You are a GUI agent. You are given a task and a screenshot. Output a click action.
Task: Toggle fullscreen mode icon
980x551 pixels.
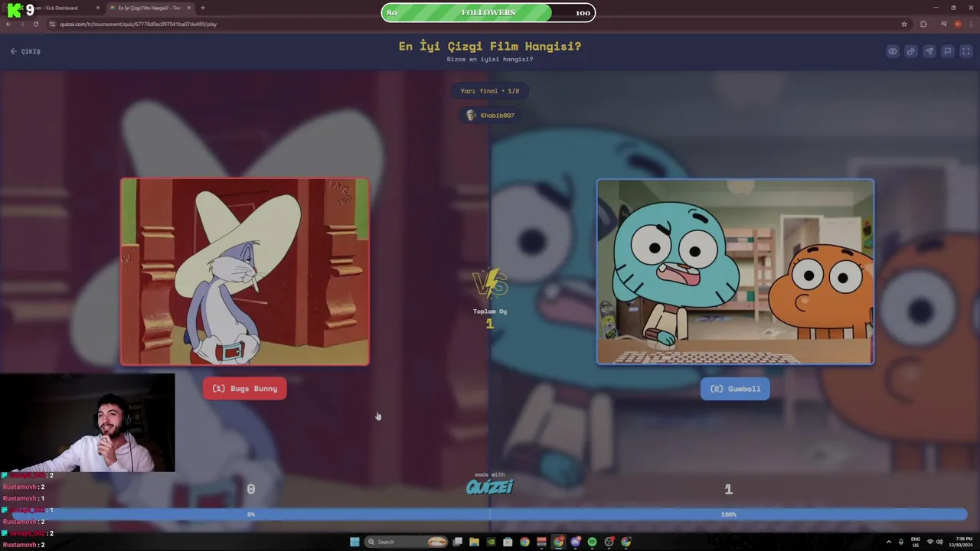pos(966,51)
